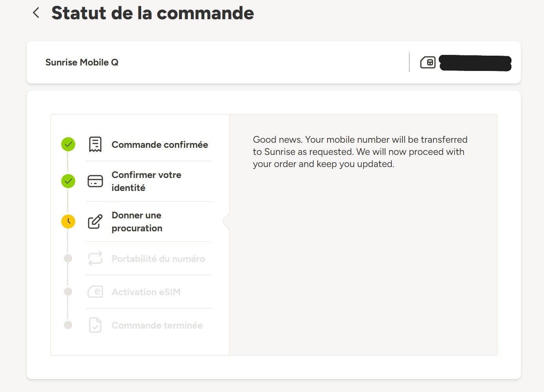Click green checkmark next to Commande confirmée

68,144
